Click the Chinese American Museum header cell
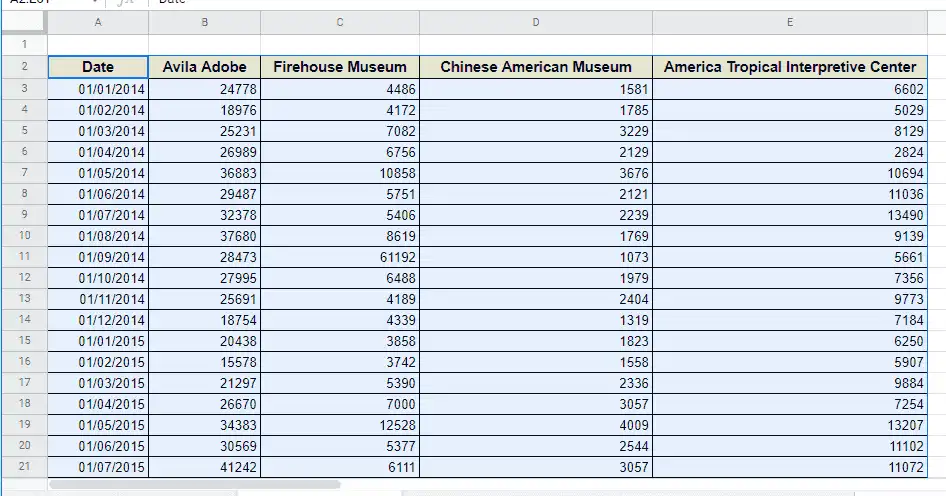This screenshot has width=946, height=496. point(536,67)
